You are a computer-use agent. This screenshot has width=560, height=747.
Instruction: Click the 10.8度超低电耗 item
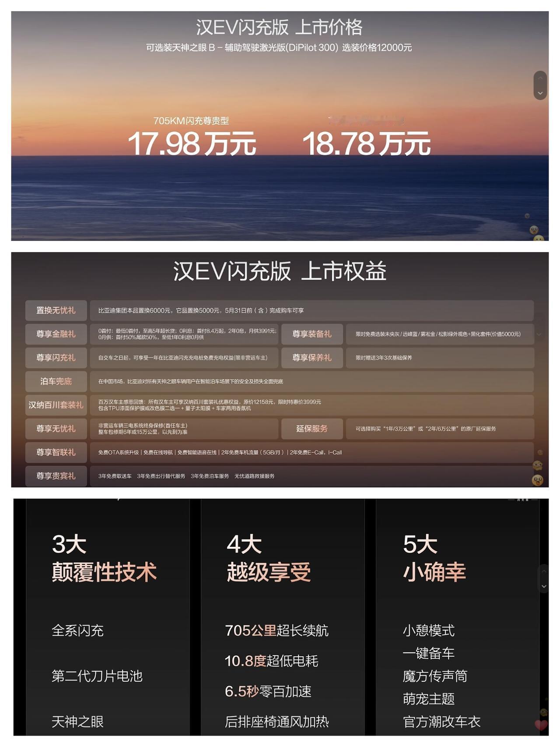click(x=271, y=661)
